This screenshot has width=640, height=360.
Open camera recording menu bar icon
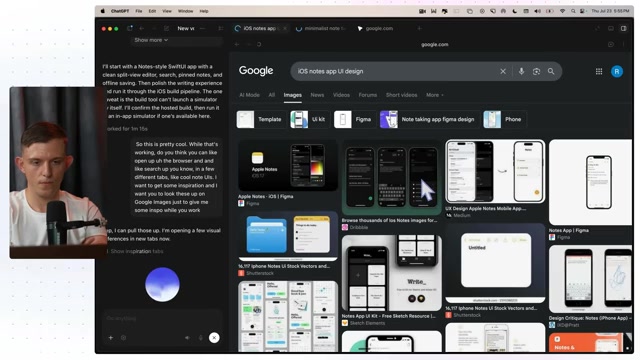pyautogui.click(x=422, y=11)
